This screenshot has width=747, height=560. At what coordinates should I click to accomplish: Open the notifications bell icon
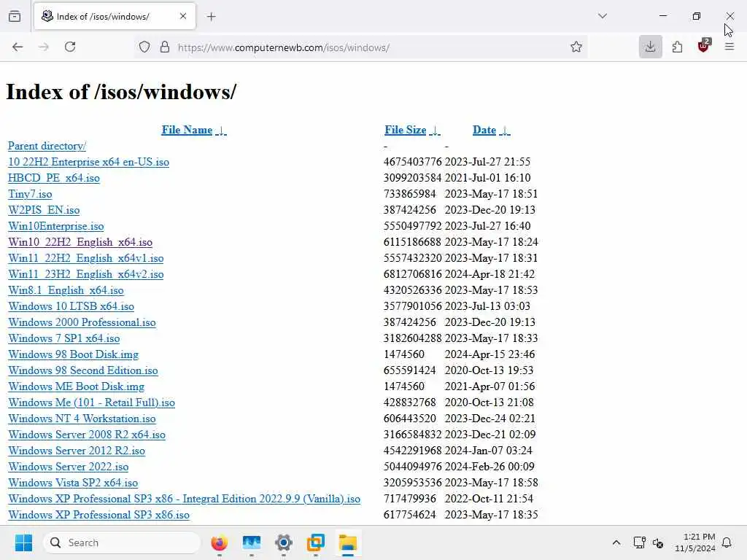[x=727, y=542]
